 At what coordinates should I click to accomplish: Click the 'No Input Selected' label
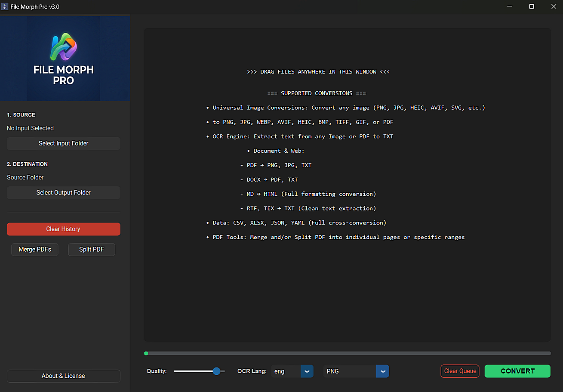(30, 128)
